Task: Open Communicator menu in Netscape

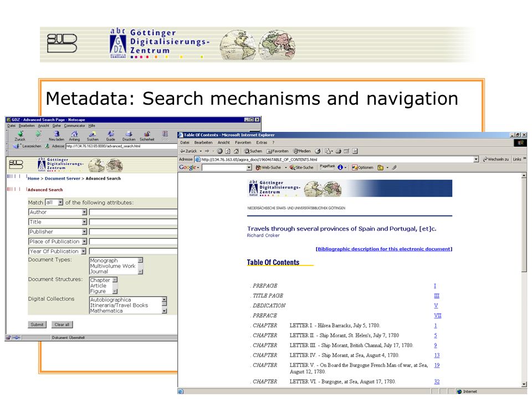Action: 75,126
